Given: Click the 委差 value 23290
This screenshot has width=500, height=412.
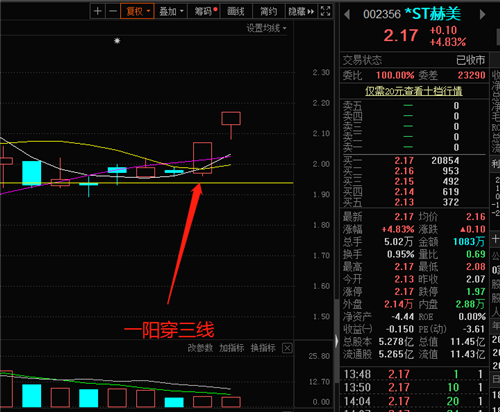Looking at the screenshot, I should pyautogui.click(x=471, y=75).
